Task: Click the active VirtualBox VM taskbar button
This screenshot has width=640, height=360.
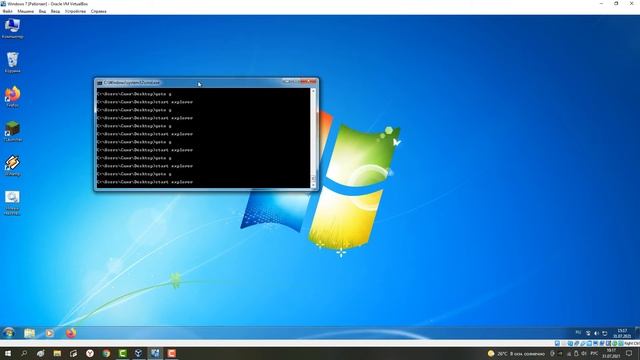Action: [x=155, y=353]
